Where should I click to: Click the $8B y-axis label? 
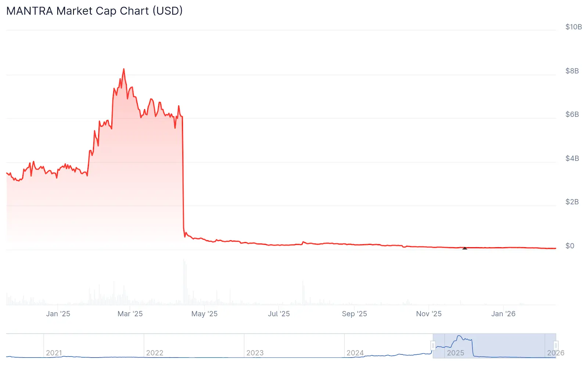click(572, 71)
